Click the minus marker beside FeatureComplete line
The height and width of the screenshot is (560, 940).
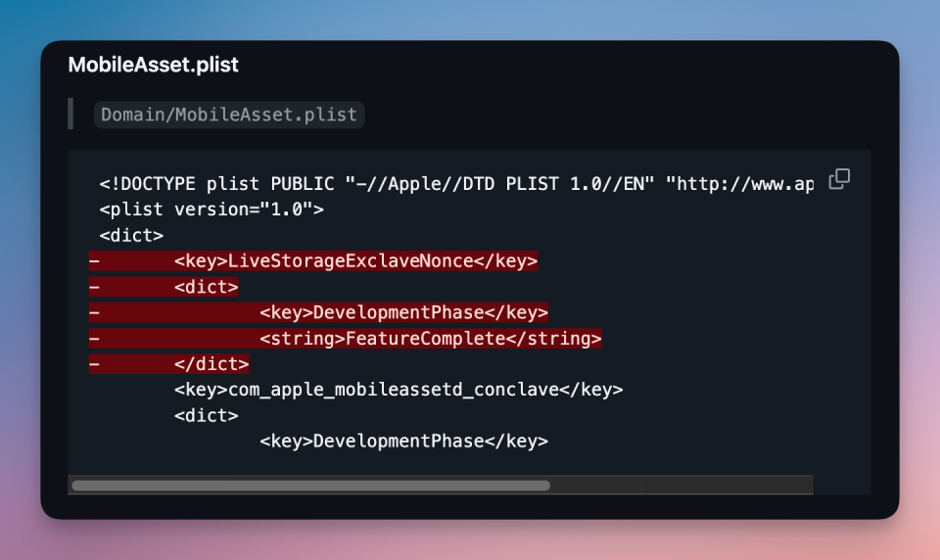tap(94, 338)
